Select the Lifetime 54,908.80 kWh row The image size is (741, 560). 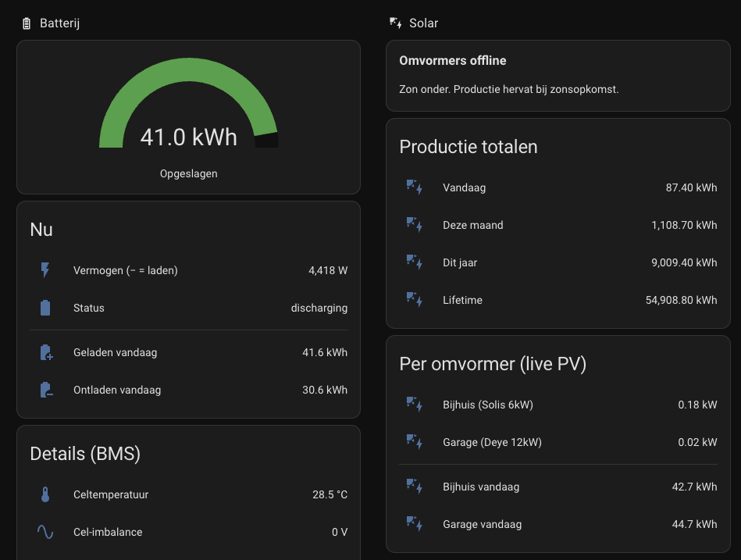click(558, 300)
